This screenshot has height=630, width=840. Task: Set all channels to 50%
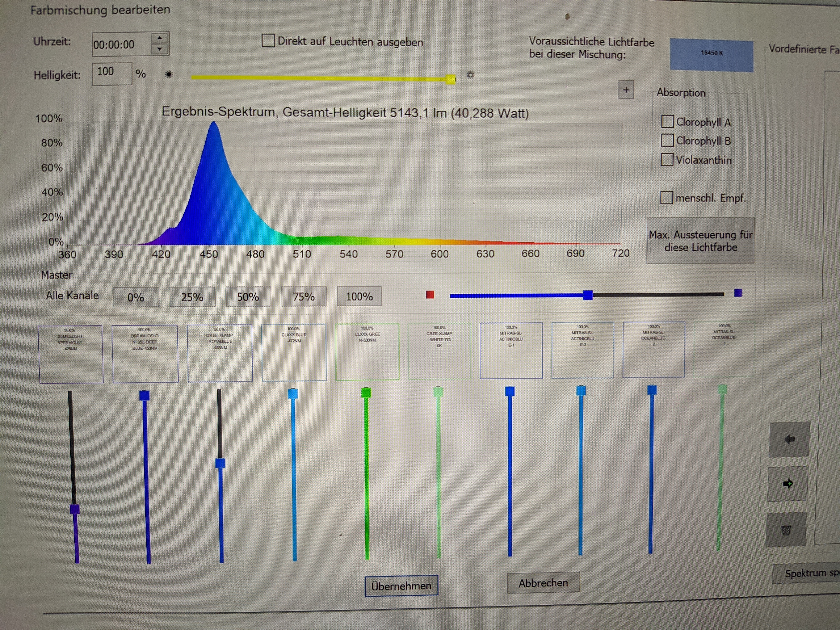click(x=248, y=297)
